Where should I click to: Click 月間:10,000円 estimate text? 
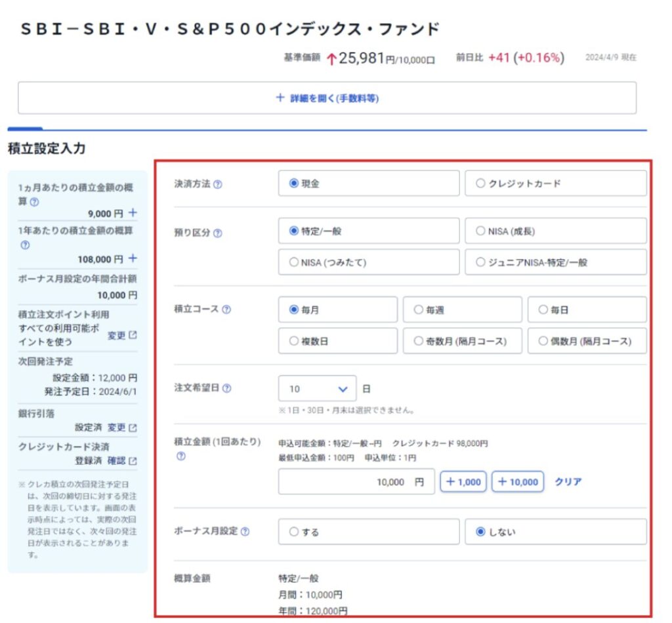310,595
